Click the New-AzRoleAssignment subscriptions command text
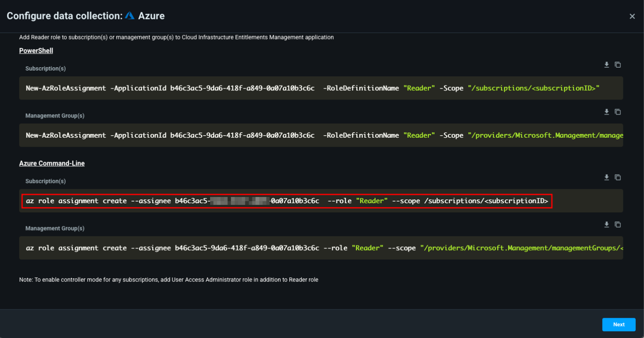 tap(312, 88)
